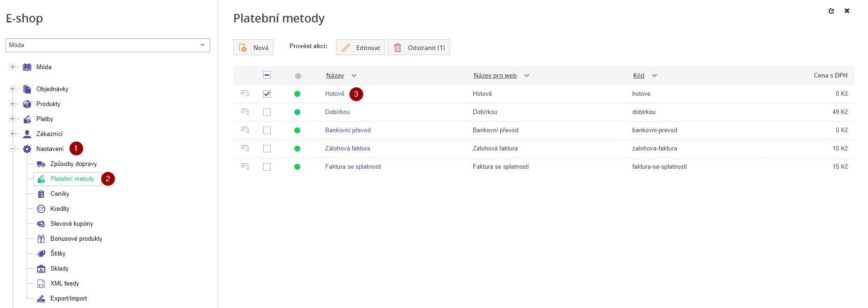Click the Nová button
This screenshot has width=868, height=308.
(x=253, y=48)
